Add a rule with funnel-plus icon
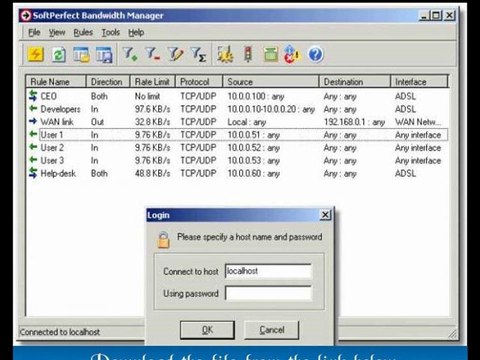The image size is (480, 360). (129, 54)
